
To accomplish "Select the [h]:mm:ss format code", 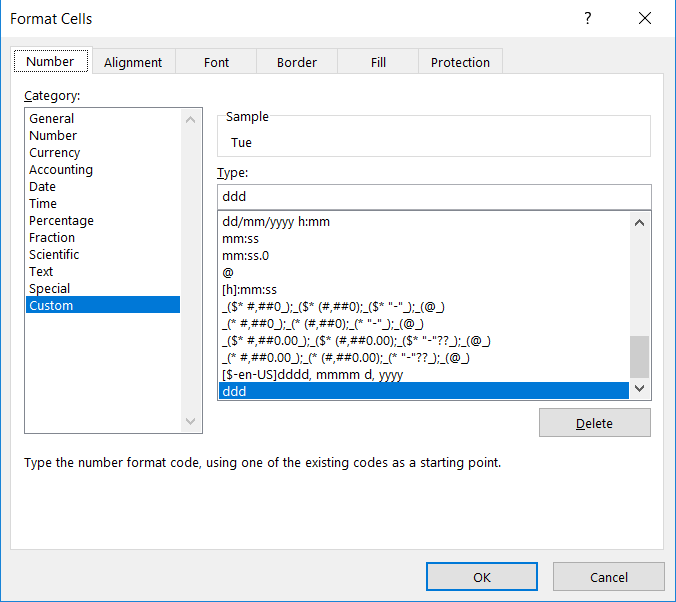I will pyautogui.click(x=249, y=289).
